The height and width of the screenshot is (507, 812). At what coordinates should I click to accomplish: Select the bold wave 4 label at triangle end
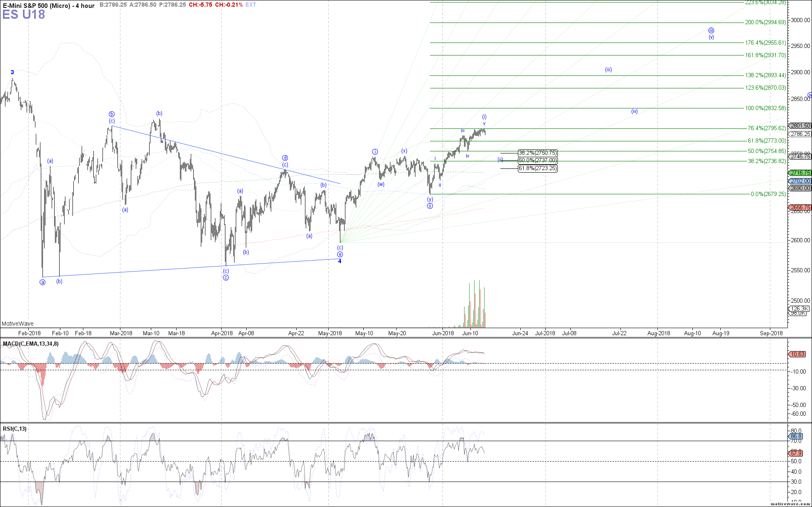click(x=340, y=261)
